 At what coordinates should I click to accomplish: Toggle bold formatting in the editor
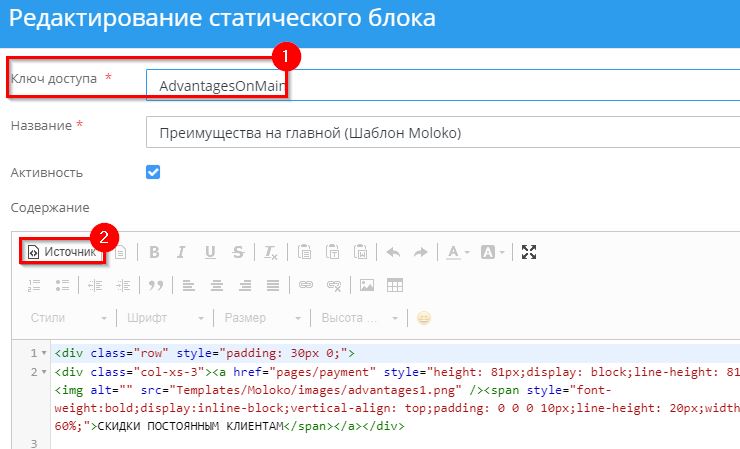154,252
